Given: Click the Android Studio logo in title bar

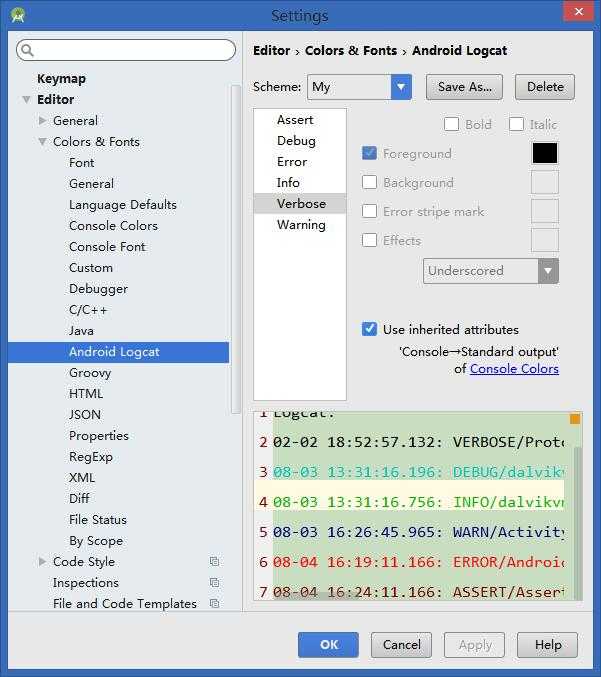Looking at the screenshot, I should coord(18,16).
